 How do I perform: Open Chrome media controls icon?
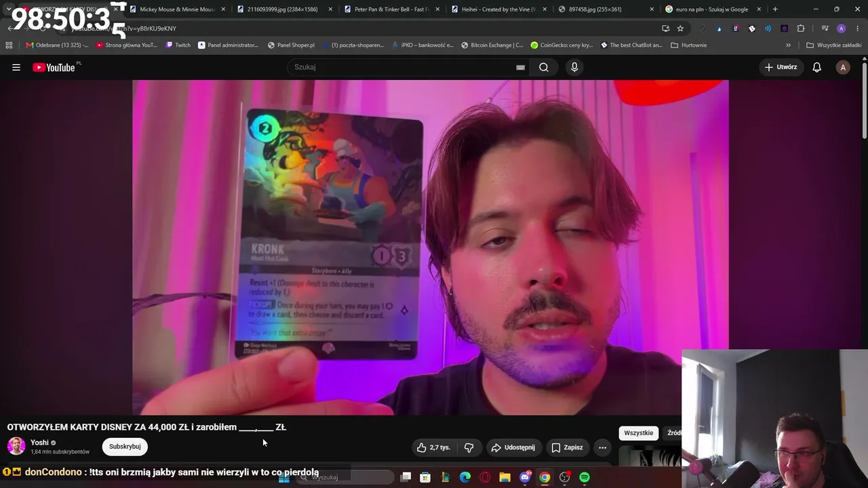pyautogui.click(x=825, y=28)
